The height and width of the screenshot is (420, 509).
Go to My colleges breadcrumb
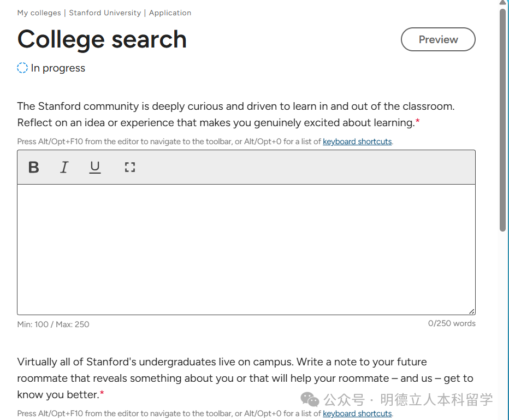tap(39, 13)
